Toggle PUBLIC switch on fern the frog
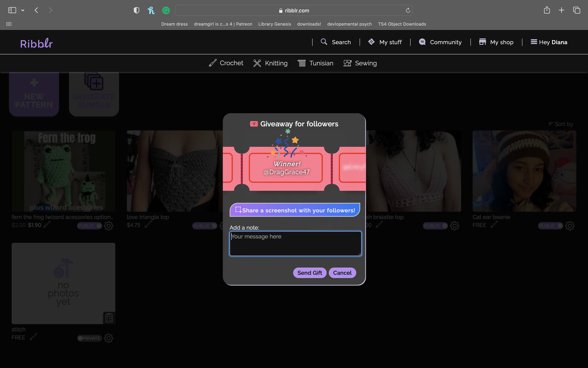 click(x=89, y=226)
